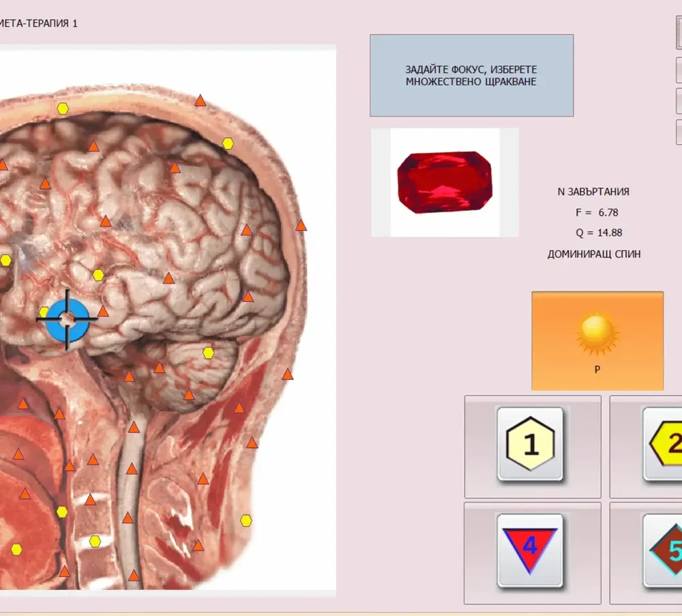Select the yellow hexagon number 2 icon
The image size is (682, 616).
click(x=666, y=443)
